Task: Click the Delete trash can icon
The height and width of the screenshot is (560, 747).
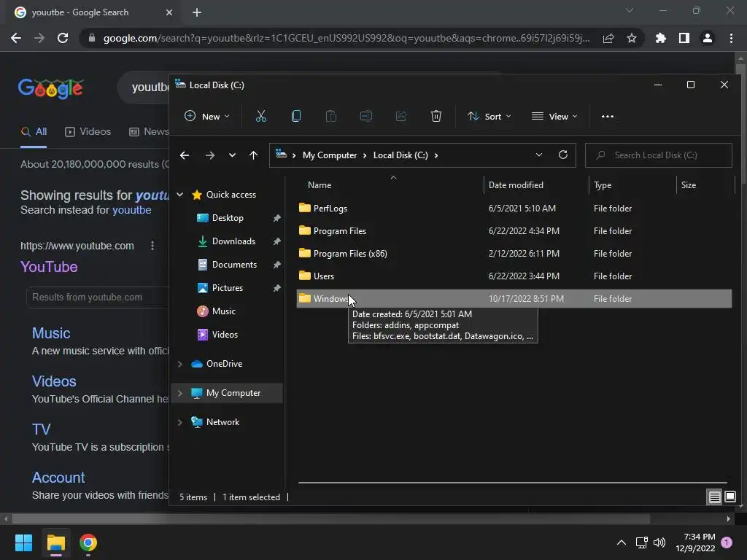Action: 436,116
